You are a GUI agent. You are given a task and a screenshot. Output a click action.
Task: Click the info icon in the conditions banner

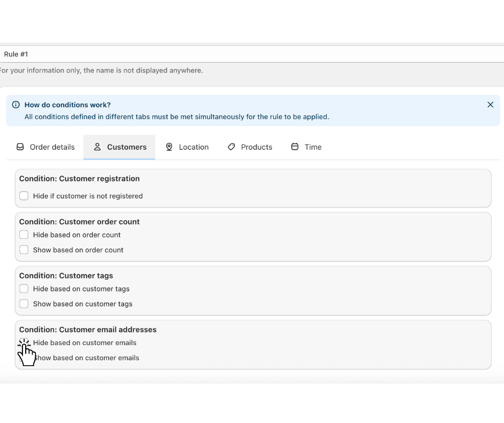(16, 105)
